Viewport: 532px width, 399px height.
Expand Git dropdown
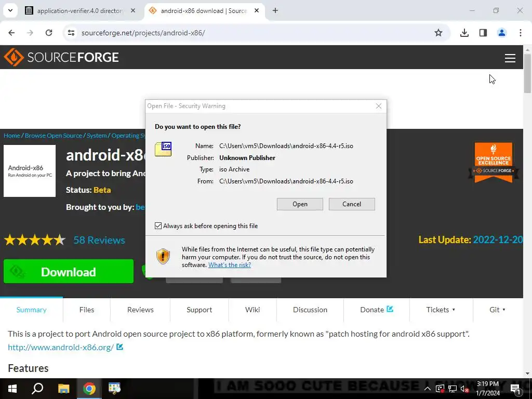point(497,310)
